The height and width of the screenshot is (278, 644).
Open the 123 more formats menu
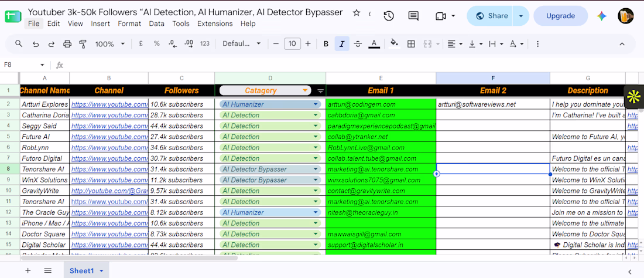[205, 43]
